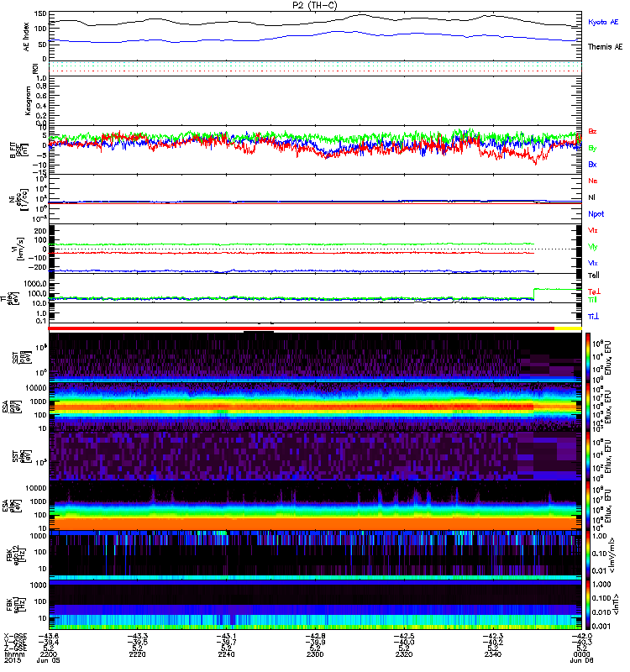The height and width of the screenshot is (672, 630).
Task: Click the 2300 time tick label
Action: [x=315, y=654]
